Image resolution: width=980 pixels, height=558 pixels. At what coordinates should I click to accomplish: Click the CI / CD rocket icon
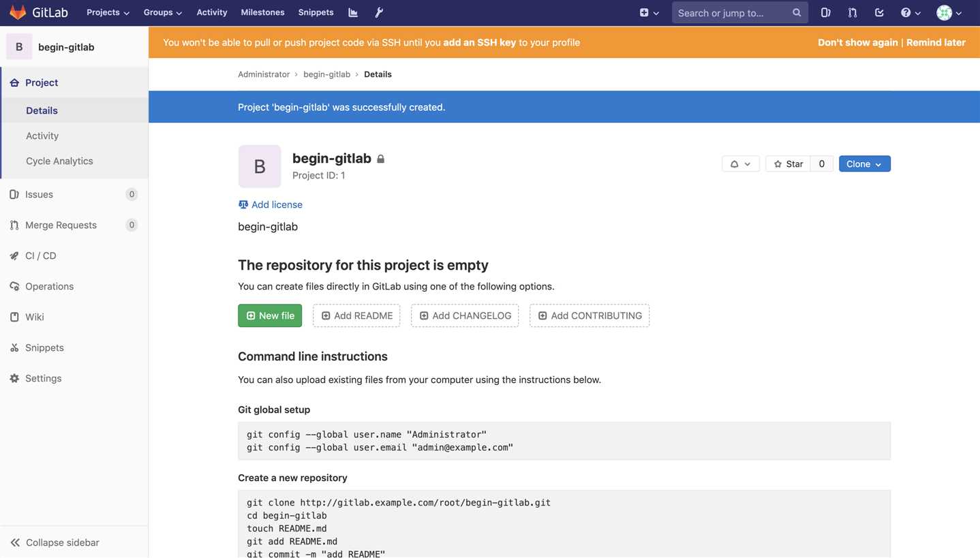[x=14, y=255]
